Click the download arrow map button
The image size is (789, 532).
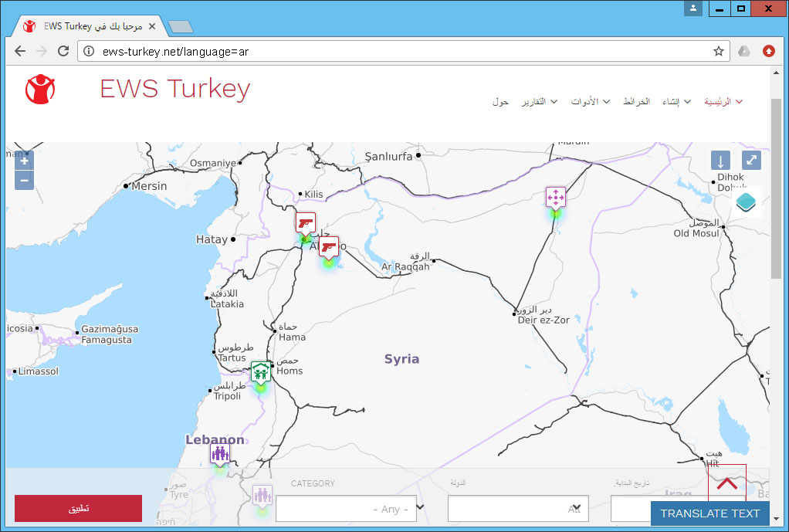(720, 161)
